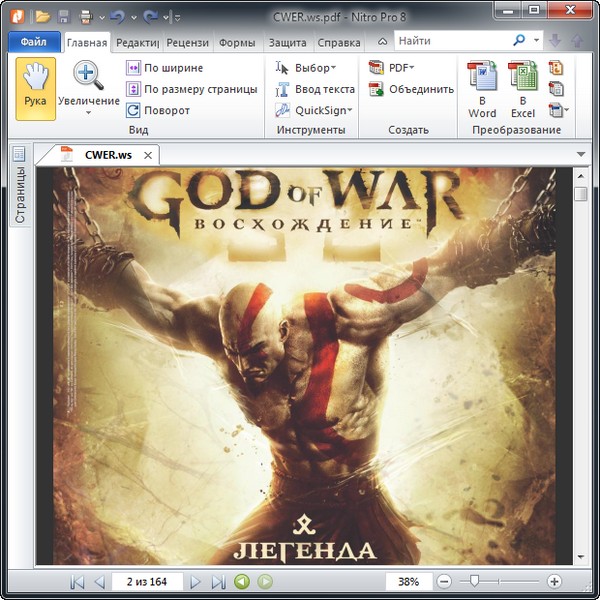
Task: Go to the first page
Action: tap(77, 581)
